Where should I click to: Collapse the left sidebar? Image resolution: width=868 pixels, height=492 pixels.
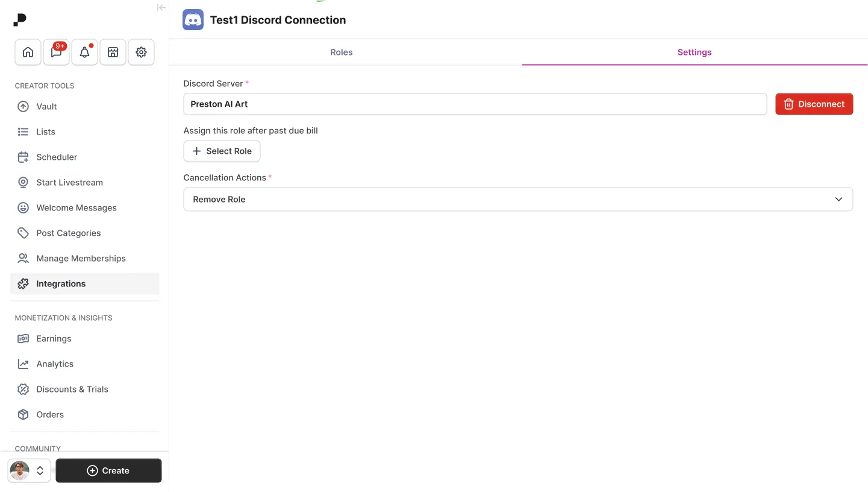(x=161, y=7)
